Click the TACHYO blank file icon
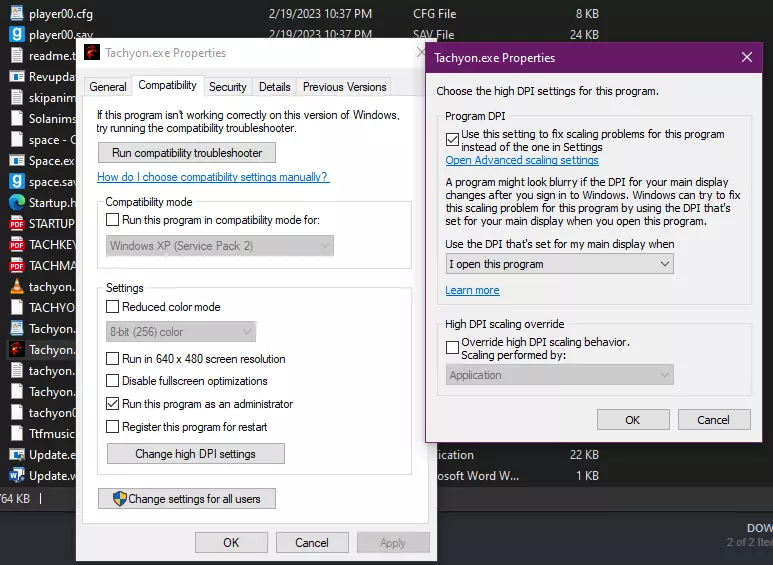This screenshot has width=773, height=565. click(x=17, y=307)
